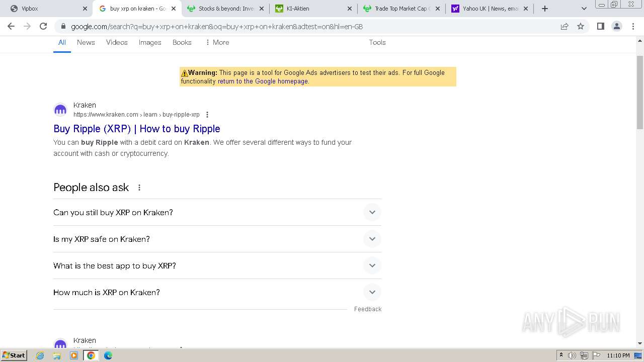Select the Books search filter
Screen dimensions: 644x362
182,42
